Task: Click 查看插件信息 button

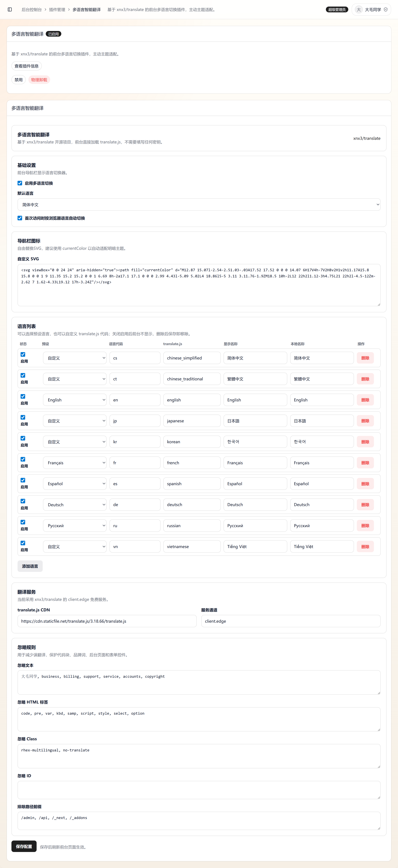Action: pos(27,66)
